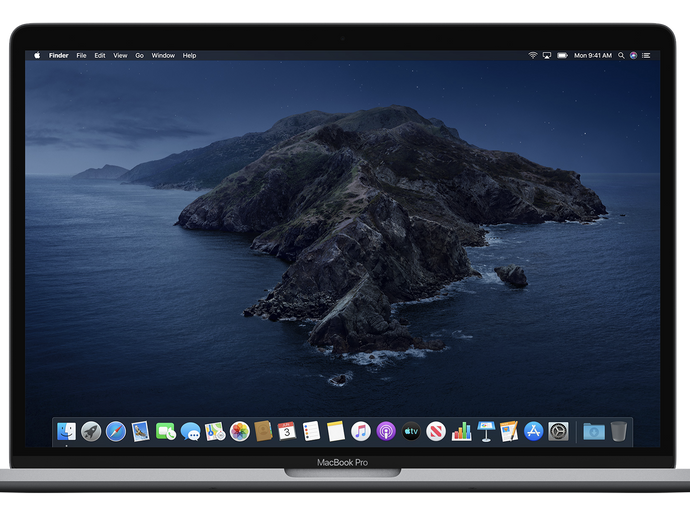Open the Edit menu

point(100,55)
